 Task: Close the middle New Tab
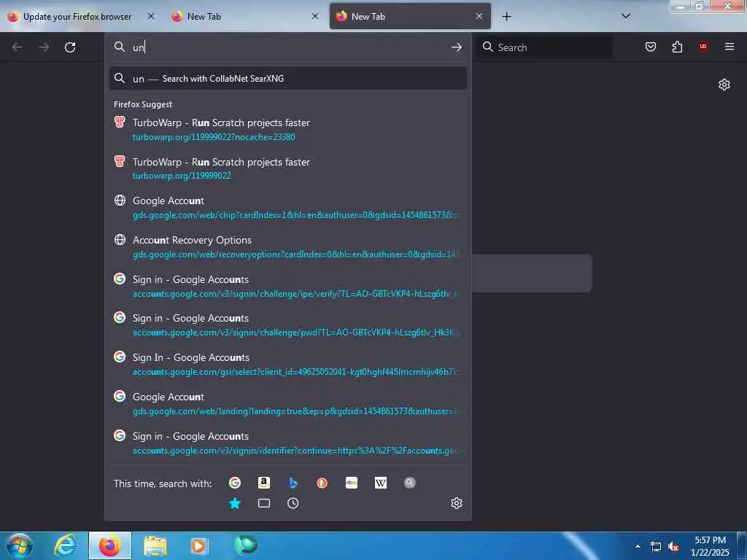tap(315, 16)
